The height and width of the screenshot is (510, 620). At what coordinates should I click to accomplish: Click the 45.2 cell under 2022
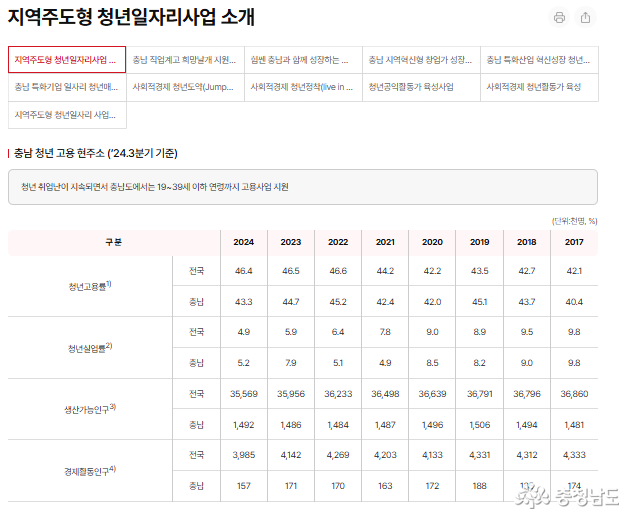coord(338,302)
